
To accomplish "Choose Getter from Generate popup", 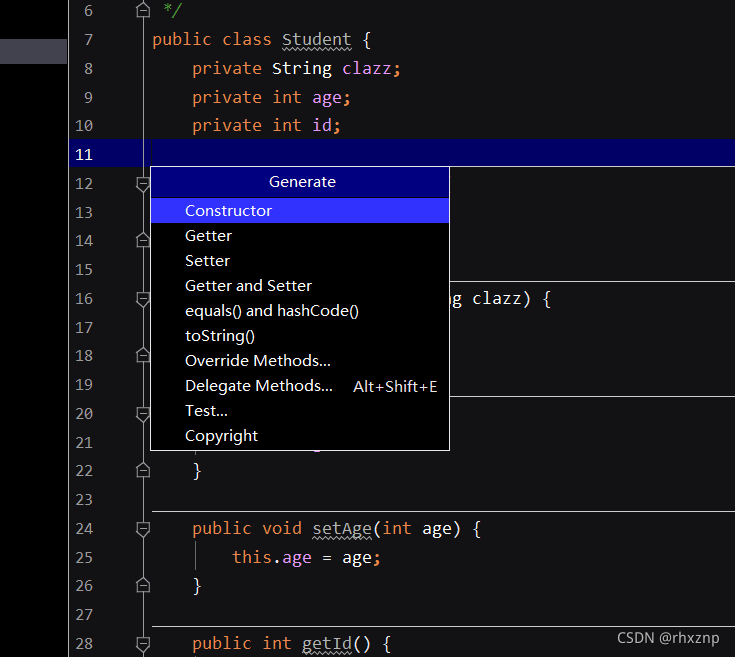I will pos(300,236).
